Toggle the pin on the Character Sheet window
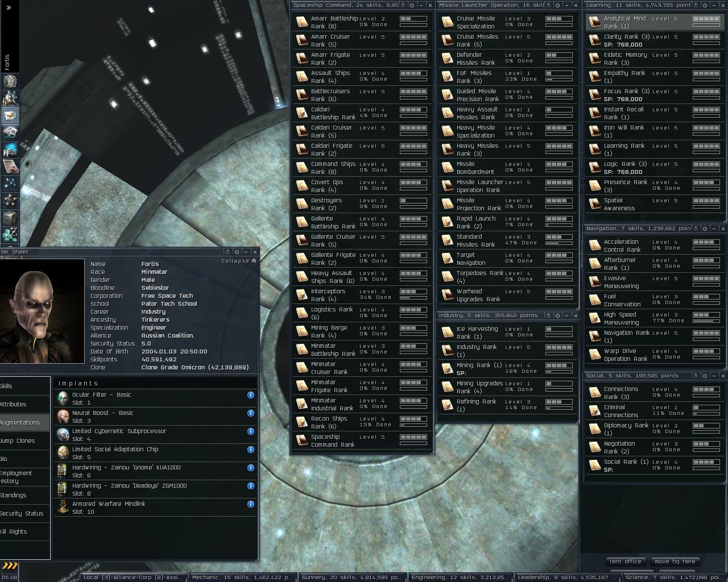The height and width of the screenshot is (582, 728). (237, 252)
